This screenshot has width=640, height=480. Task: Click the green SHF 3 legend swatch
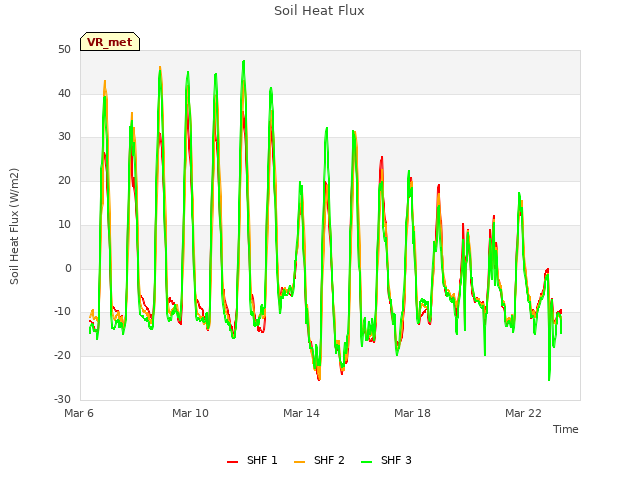tap(367, 462)
